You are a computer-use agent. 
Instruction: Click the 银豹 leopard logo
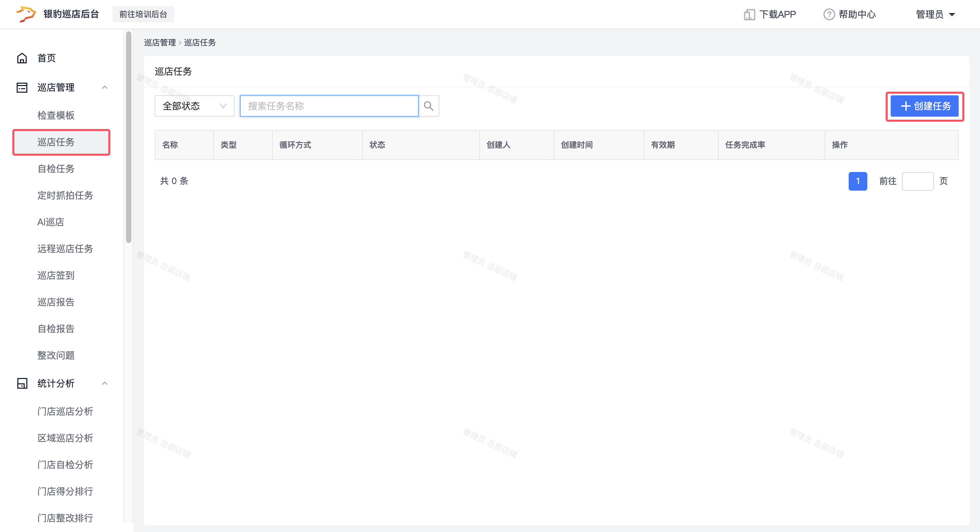[x=26, y=14]
